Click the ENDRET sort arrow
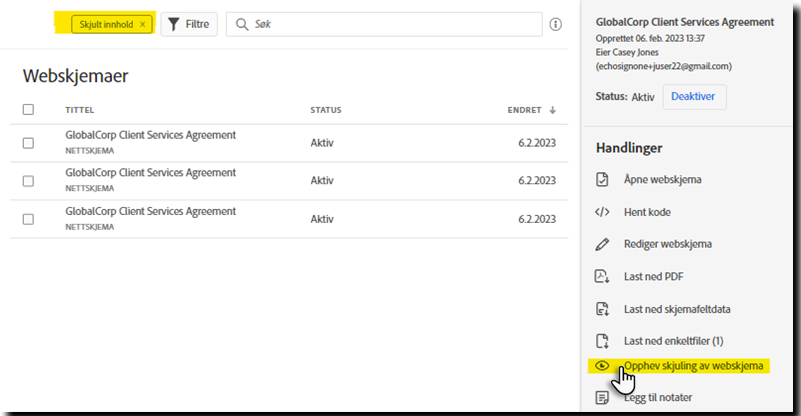Viewport: 801px width, 416px height. point(552,110)
